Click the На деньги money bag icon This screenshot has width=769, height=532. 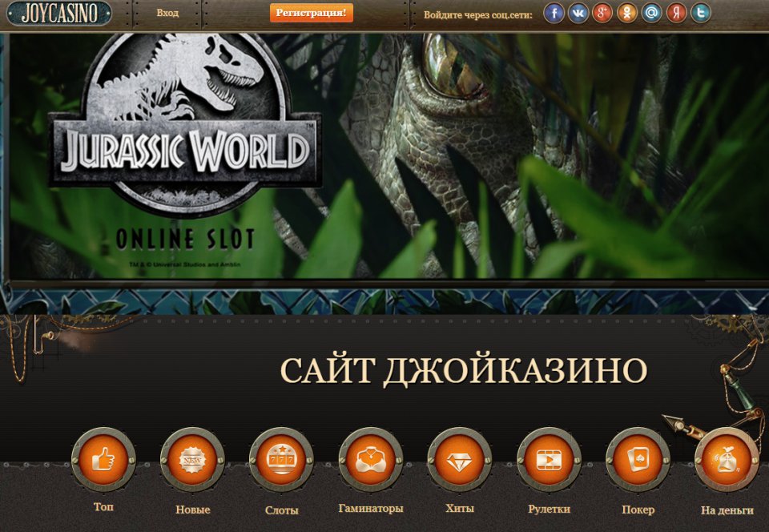tap(727, 460)
